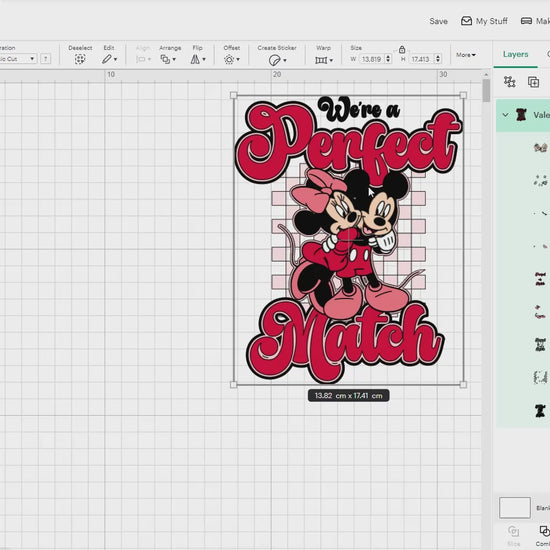
Task: Click the Duplicate icon in Layers panel
Action: click(x=533, y=82)
